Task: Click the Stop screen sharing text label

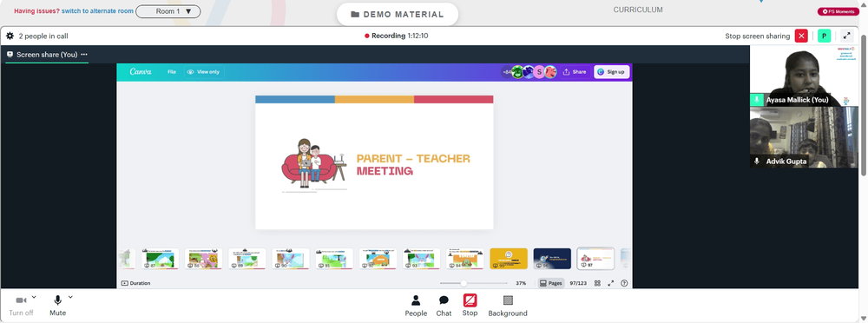Action: (x=757, y=36)
